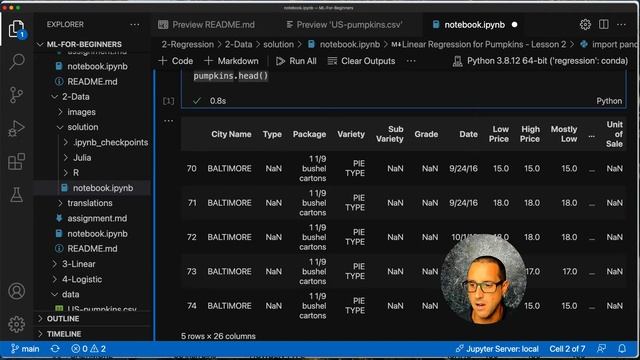Clear Outputs of all cells
The width and height of the screenshot is (640, 360).
click(361, 61)
